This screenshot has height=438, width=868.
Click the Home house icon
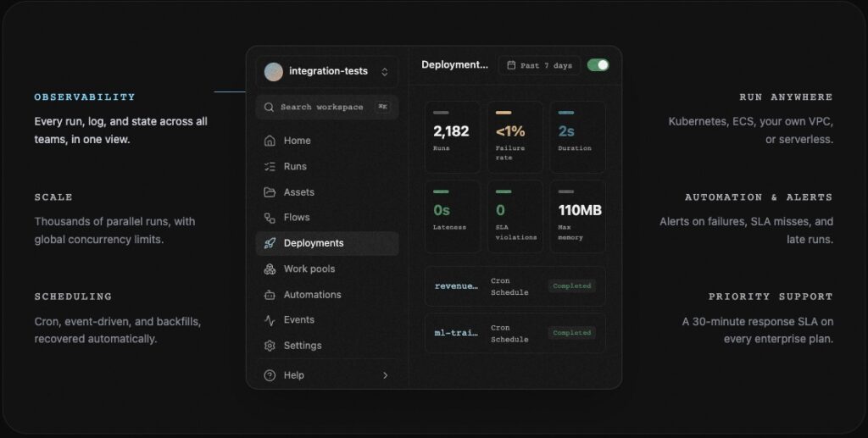[270, 141]
